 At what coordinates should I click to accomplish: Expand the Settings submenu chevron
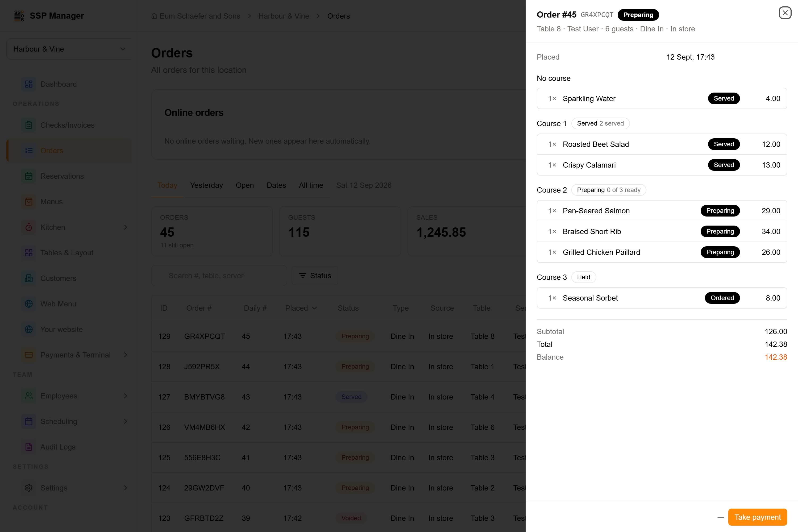pyautogui.click(x=125, y=488)
